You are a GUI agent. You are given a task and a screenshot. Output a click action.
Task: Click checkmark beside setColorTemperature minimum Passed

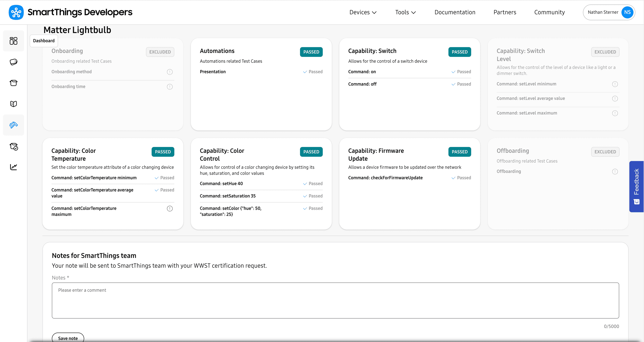click(157, 178)
